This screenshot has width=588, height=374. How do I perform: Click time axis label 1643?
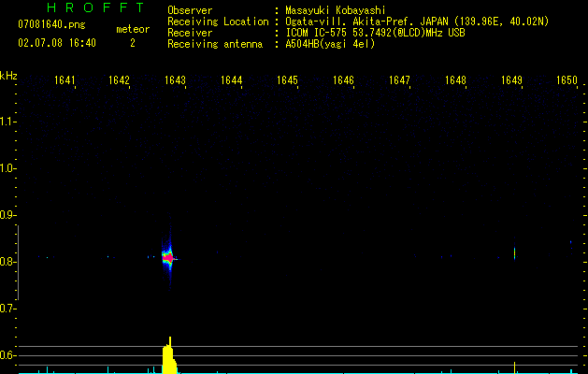(x=175, y=80)
